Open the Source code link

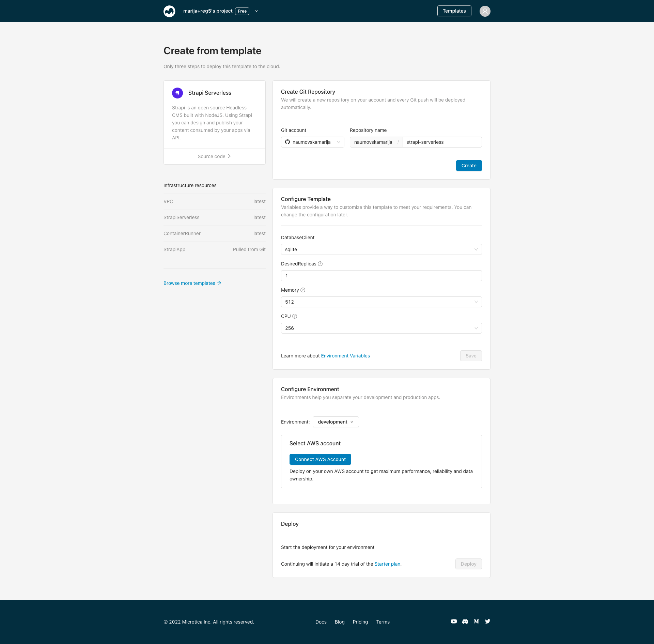click(214, 156)
